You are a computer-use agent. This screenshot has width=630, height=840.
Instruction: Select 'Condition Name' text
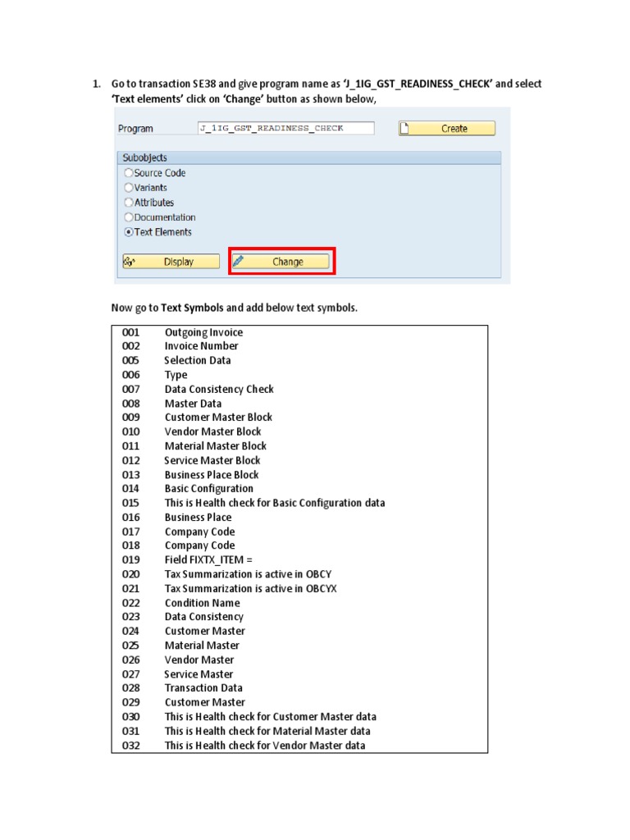point(203,603)
